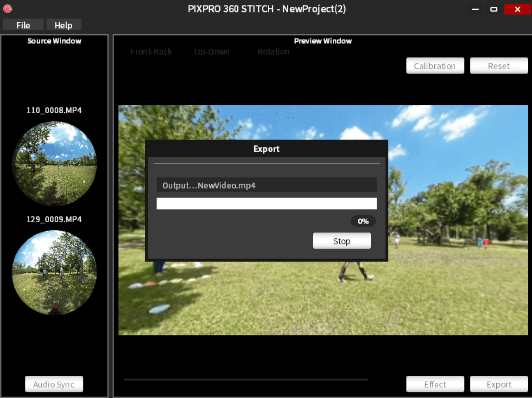This screenshot has height=398, width=532.
Task: Maximize the PIXPRO 360 STITCH window
Action: coord(494,9)
